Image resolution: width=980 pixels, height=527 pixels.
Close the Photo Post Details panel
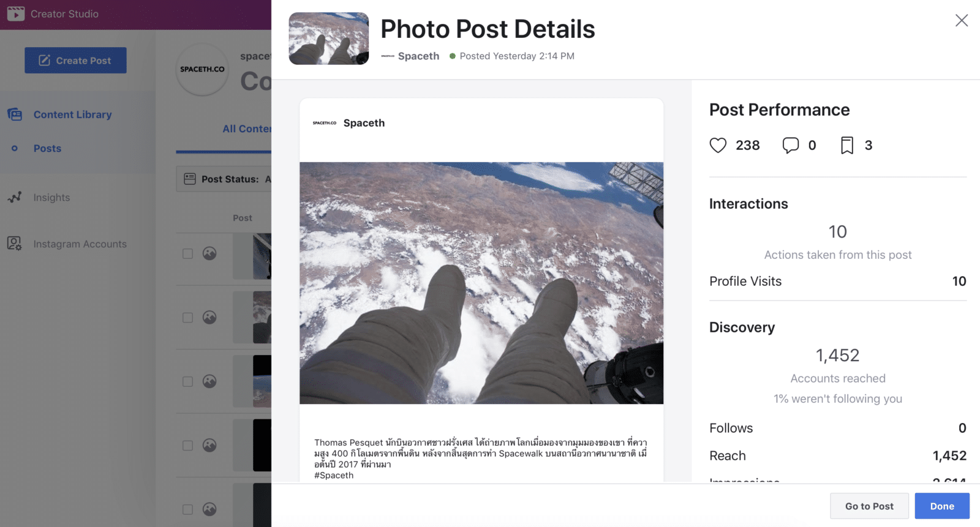pos(961,20)
